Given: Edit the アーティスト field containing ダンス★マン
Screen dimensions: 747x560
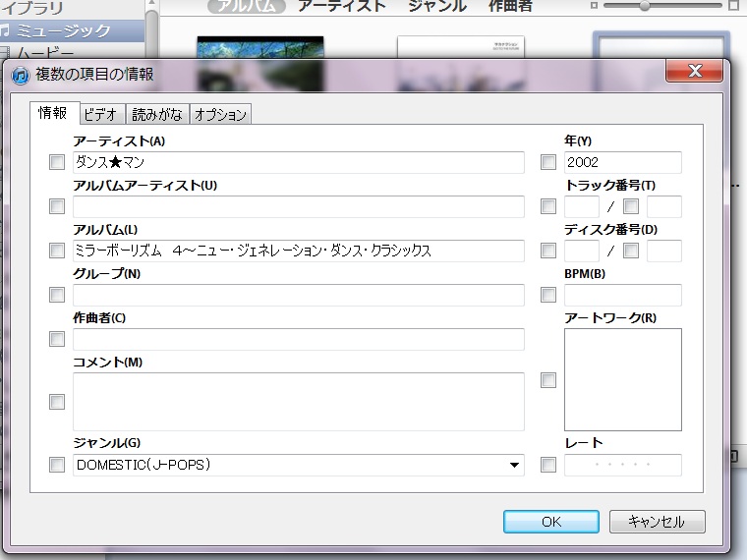Looking at the screenshot, I should [x=299, y=162].
